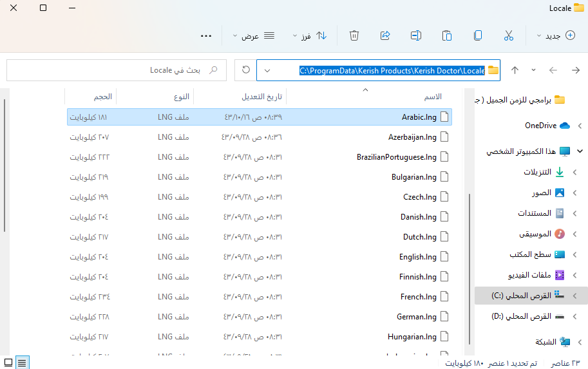This screenshot has width=588, height=369.
Task: Select the French.lng file
Action: click(x=259, y=297)
